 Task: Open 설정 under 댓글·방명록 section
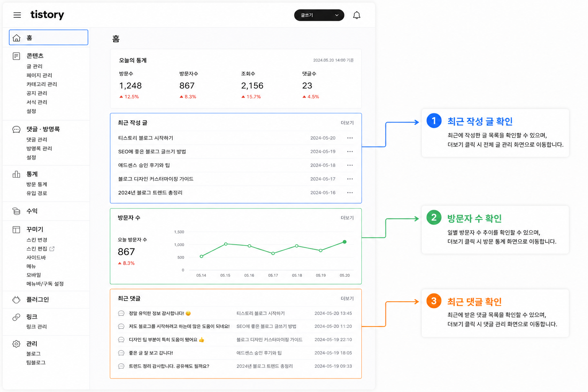pos(31,157)
